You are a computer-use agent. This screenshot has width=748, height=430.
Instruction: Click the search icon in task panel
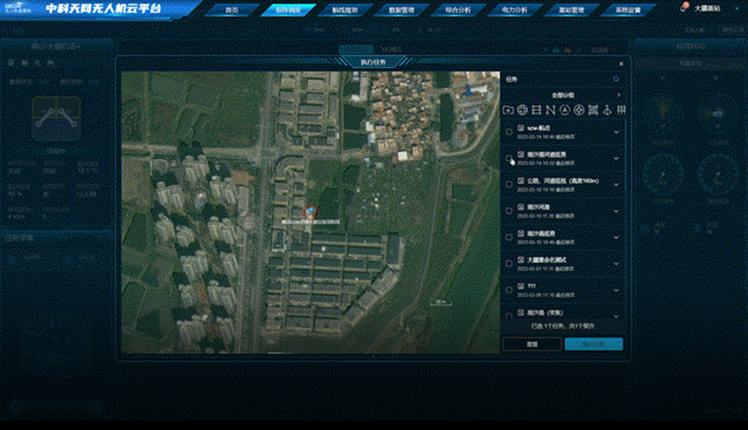click(x=616, y=78)
